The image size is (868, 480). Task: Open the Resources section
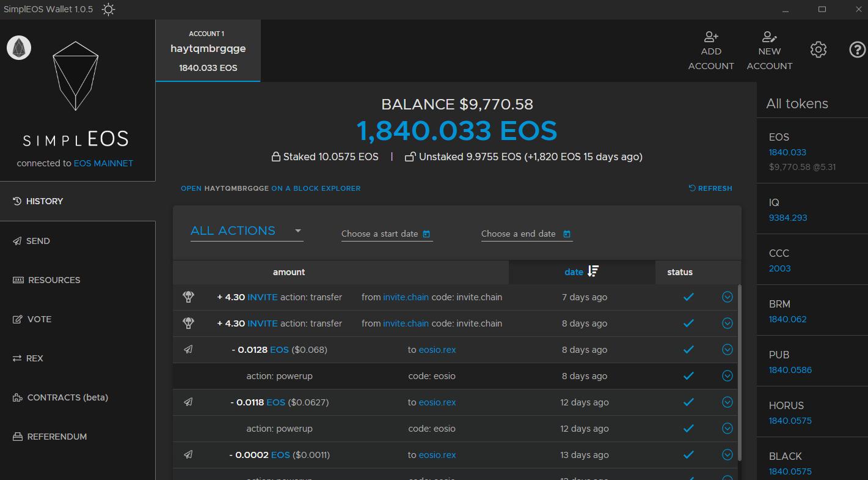[78, 280]
